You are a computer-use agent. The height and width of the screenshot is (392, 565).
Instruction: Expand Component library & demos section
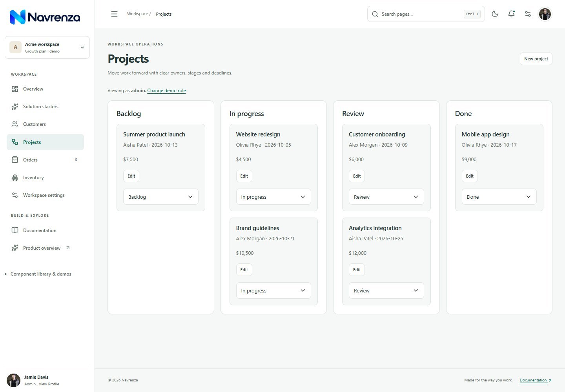38,274
